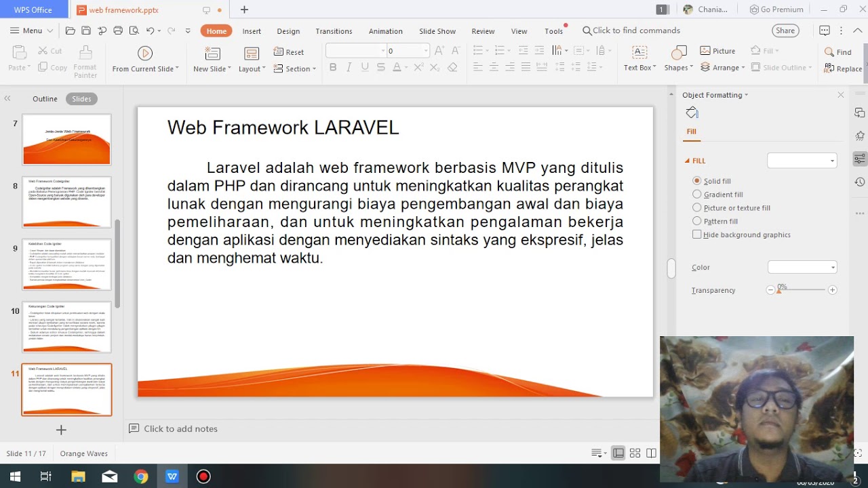Click the add slide plus button below thumbnails
868x488 pixels.
click(61, 430)
